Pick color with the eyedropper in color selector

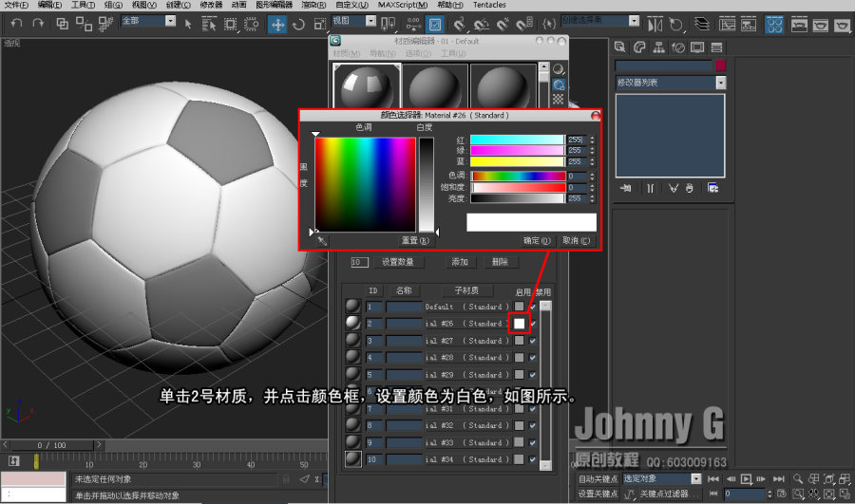coord(322,241)
